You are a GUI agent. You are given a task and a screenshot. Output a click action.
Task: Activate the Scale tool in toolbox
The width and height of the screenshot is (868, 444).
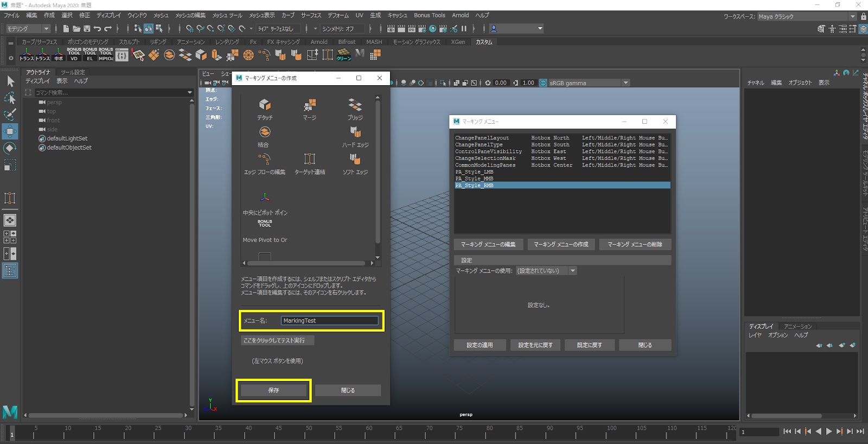[x=10, y=164]
